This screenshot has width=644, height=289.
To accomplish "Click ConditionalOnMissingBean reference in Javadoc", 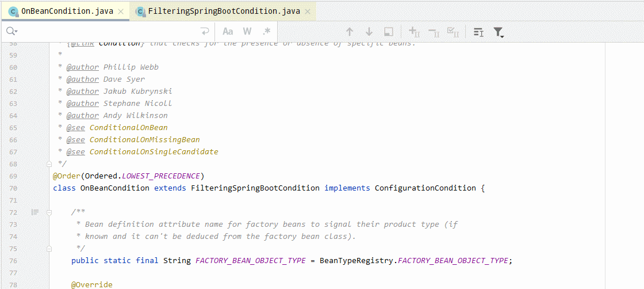I will (144, 140).
